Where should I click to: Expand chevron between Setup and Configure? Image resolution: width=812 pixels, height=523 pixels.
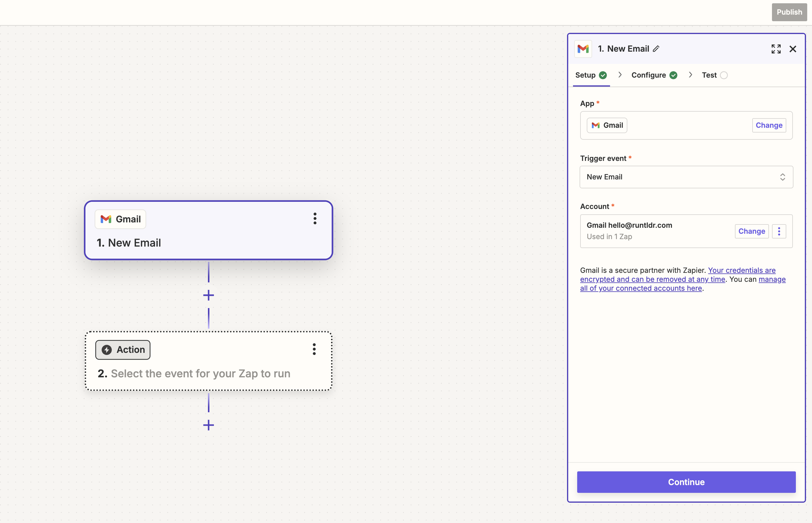pos(620,75)
